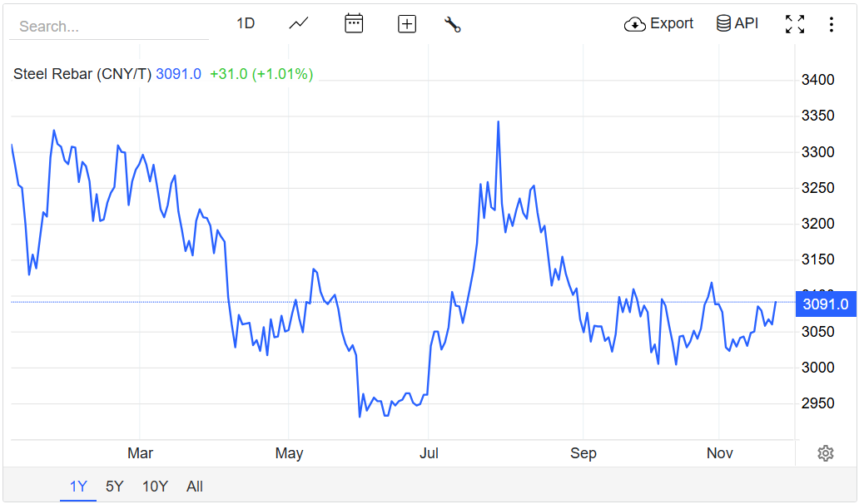Click the Steel Rebar (CNY/T) series label
Screen dimensions: 859x504
click(82, 74)
